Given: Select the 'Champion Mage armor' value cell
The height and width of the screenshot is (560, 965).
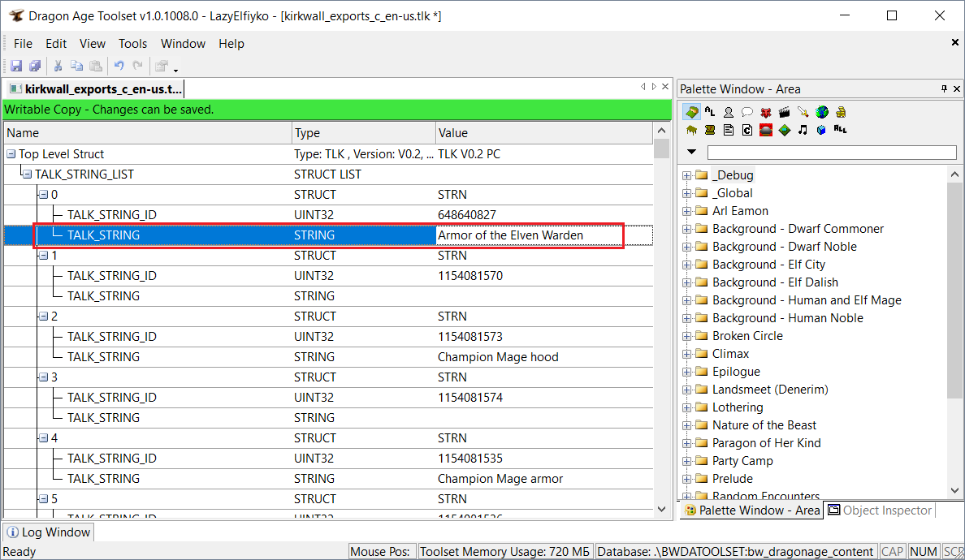Looking at the screenshot, I should pos(544,479).
